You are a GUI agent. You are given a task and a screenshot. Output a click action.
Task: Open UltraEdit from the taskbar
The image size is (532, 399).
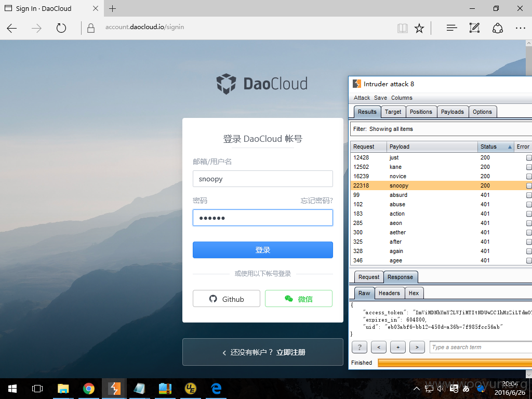pyautogui.click(x=190, y=389)
